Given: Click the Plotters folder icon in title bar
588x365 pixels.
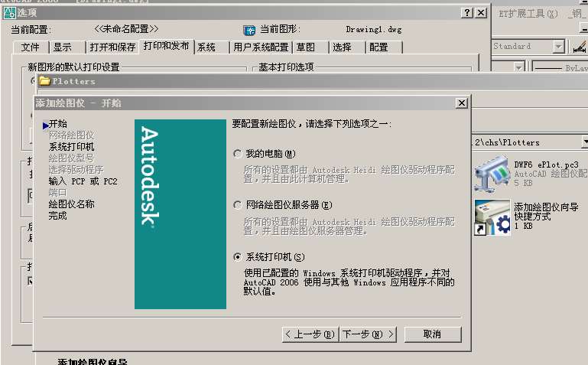Looking at the screenshot, I should point(45,81).
